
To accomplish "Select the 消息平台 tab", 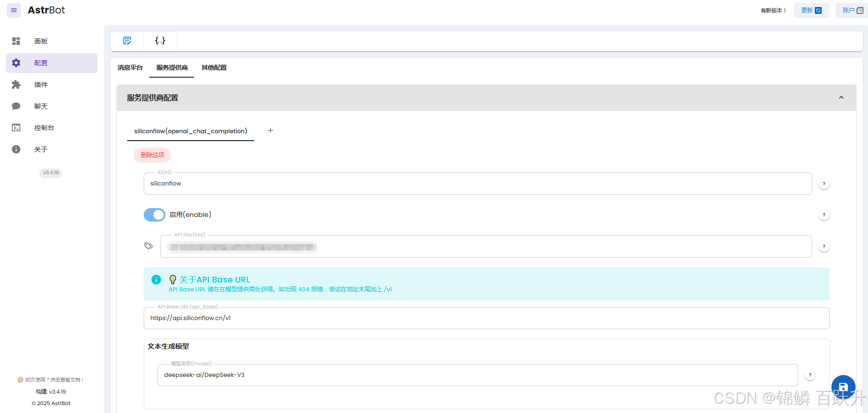I will (x=130, y=68).
